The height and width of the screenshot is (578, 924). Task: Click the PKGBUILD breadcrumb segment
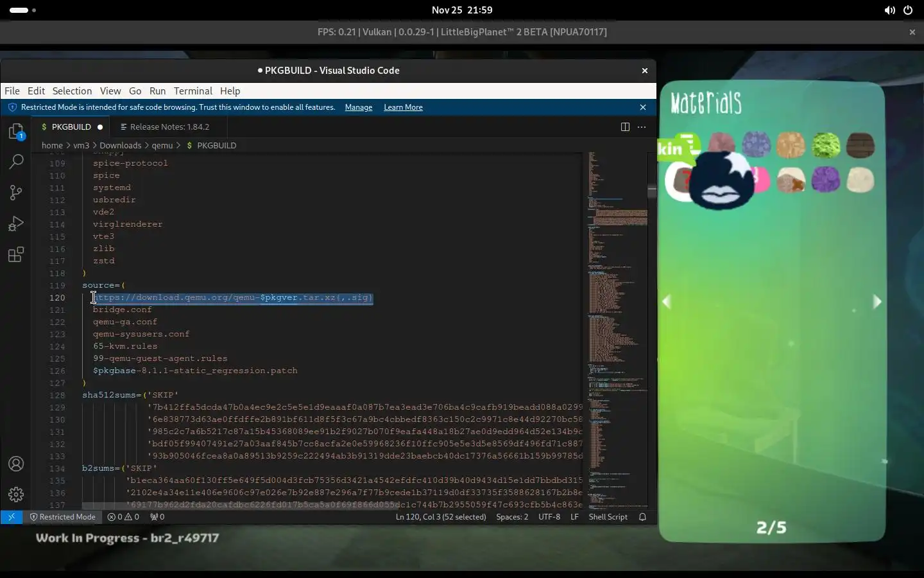(x=216, y=145)
